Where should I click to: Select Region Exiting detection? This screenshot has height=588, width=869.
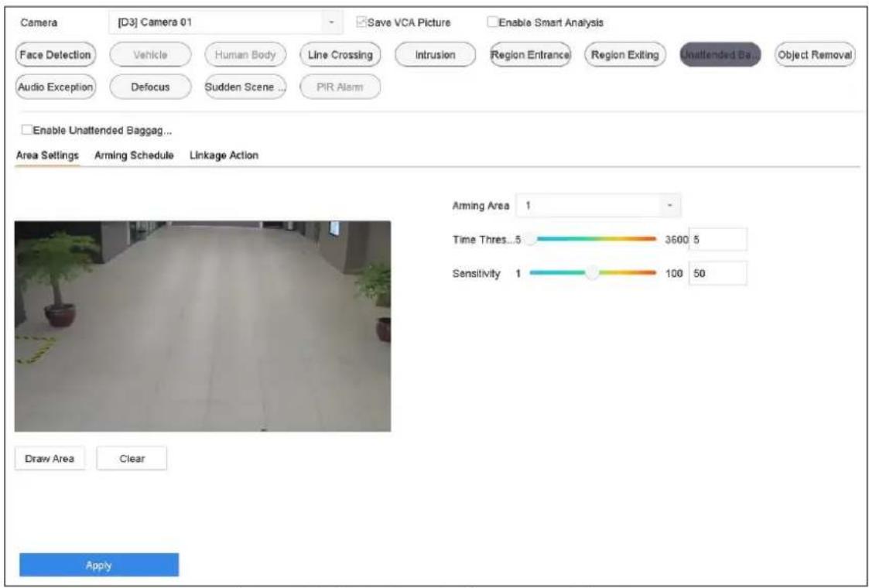[625, 55]
